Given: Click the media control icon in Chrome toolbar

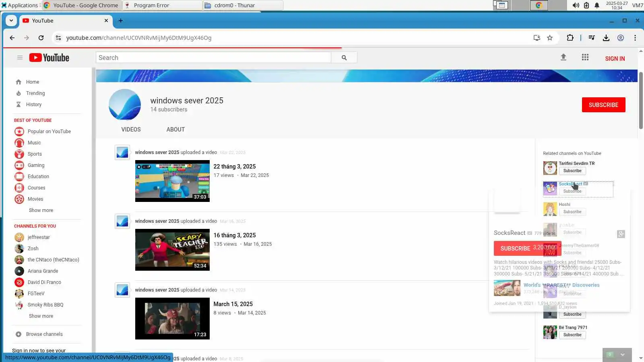Looking at the screenshot, I should pyautogui.click(x=592, y=38).
